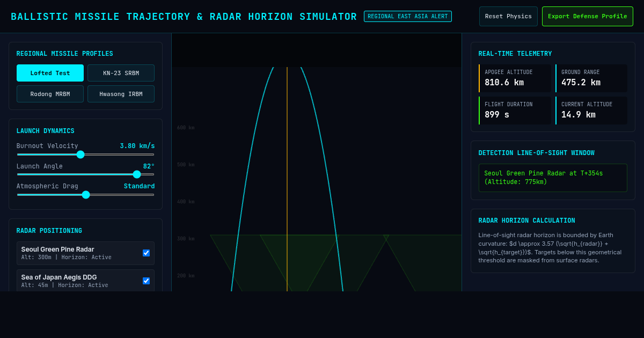Click the Standard drag readout

tap(139, 186)
